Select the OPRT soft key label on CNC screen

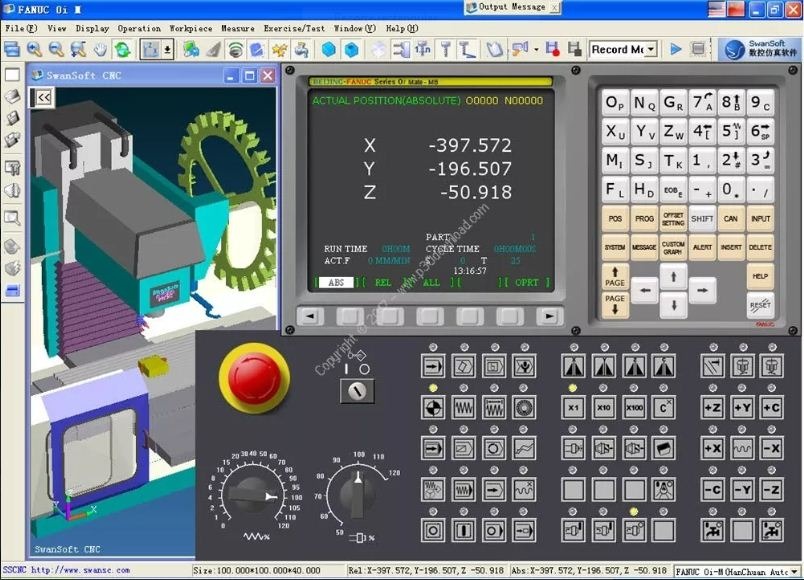pyautogui.click(x=527, y=283)
